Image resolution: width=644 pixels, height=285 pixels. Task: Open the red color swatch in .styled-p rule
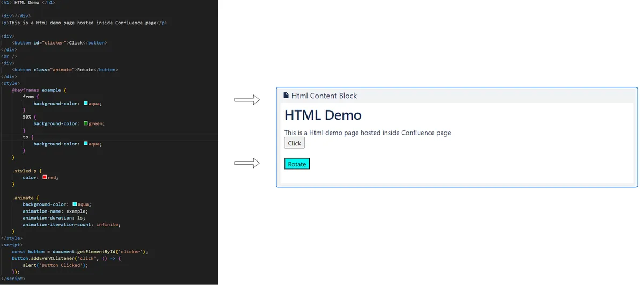point(45,178)
